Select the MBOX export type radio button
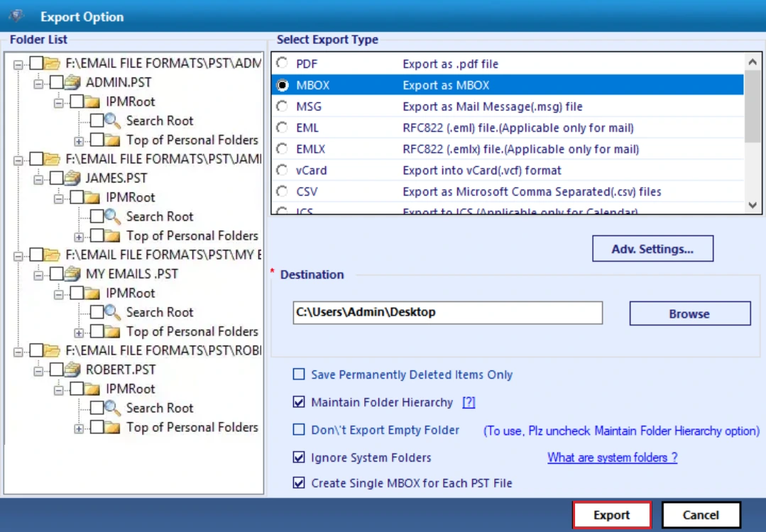The height and width of the screenshot is (532, 766). pyautogui.click(x=283, y=85)
